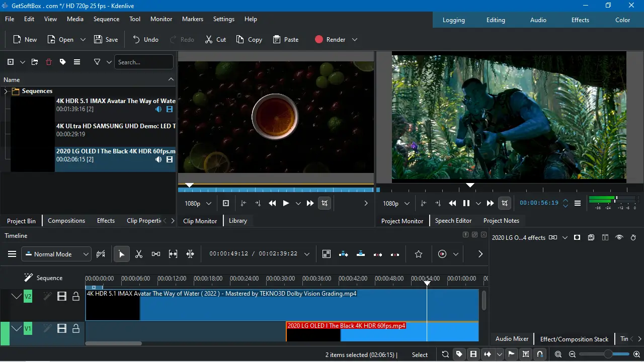Viewport: 644px width, 362px height.
Task: Open the Sequence menu
Action: [107, 19]
